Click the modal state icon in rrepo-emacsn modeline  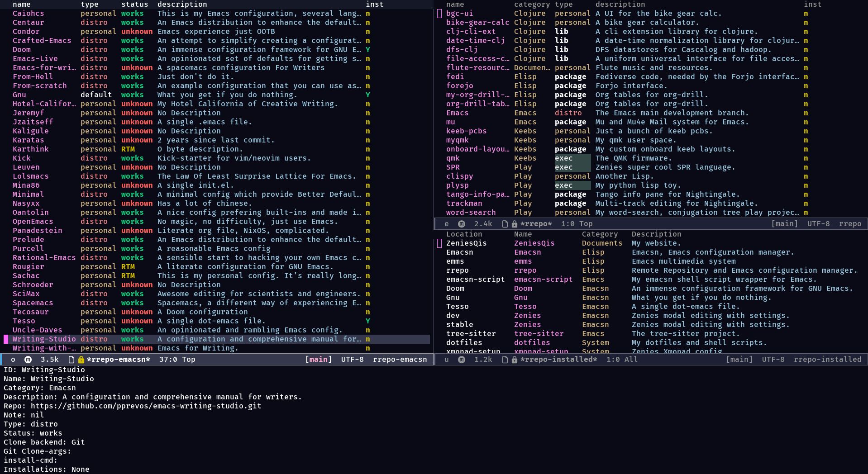(28, 360)
